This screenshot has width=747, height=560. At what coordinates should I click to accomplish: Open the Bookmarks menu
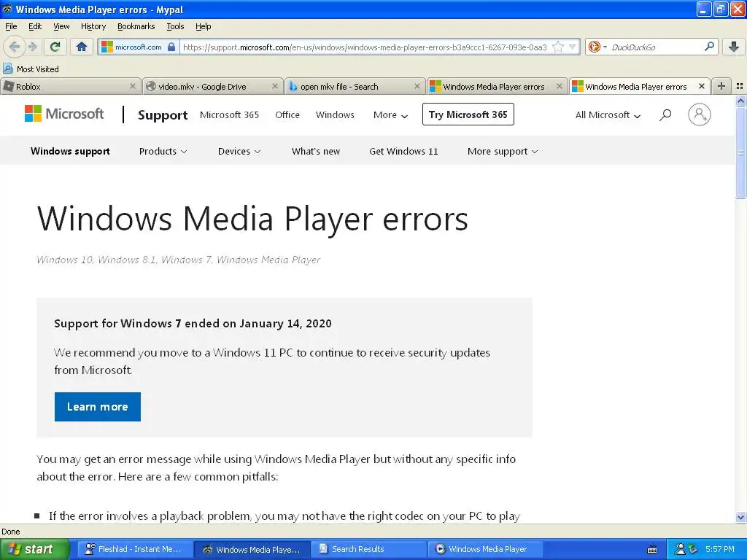[136, 26]
